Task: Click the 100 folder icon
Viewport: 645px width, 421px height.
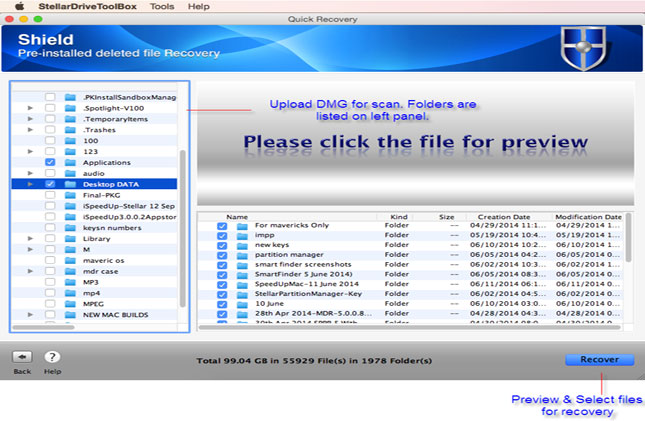Action: pos(70,140)
